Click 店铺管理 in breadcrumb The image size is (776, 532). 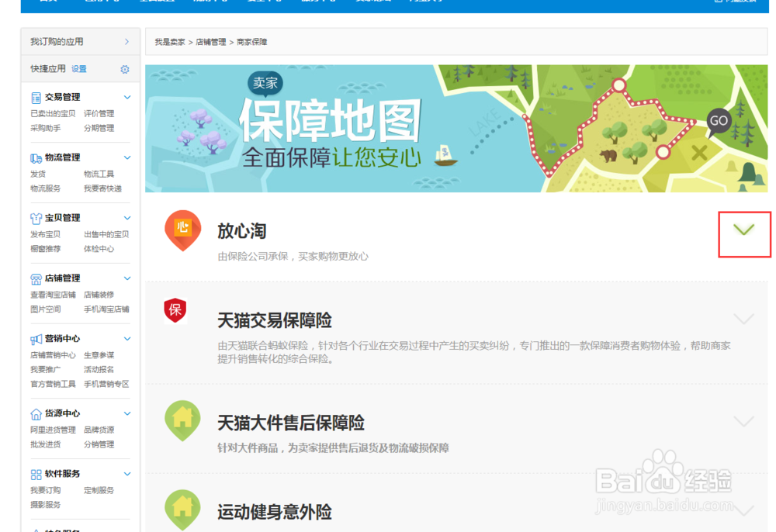click(211, 42)
